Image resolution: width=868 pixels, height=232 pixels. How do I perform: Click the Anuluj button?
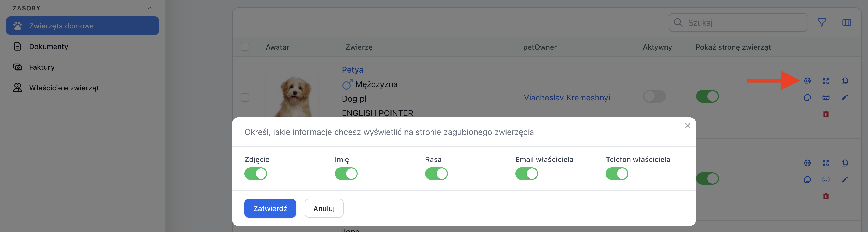click(324, 208)
